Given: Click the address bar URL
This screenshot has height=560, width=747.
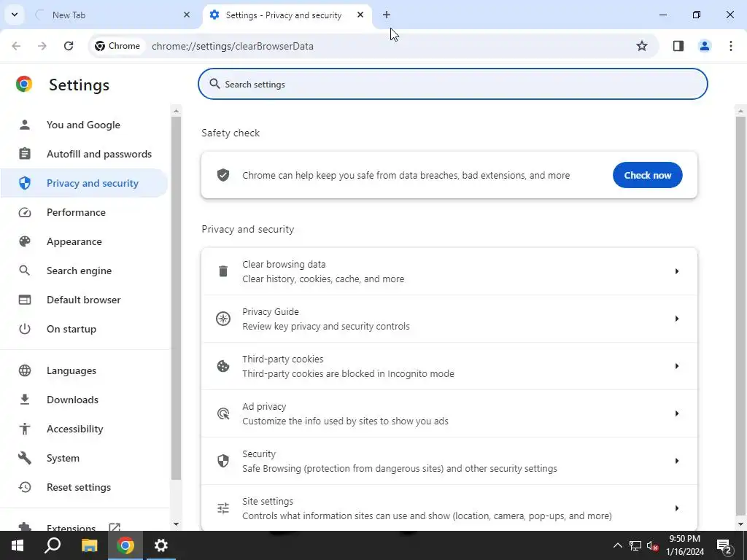Looking at the screenshot, I should click(233, 46).
